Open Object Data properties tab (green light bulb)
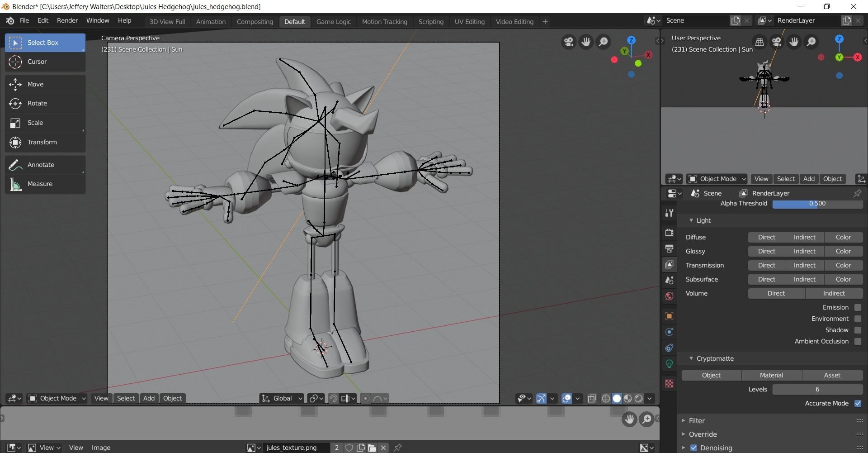868x453 pixels. (x=670, y=363)
